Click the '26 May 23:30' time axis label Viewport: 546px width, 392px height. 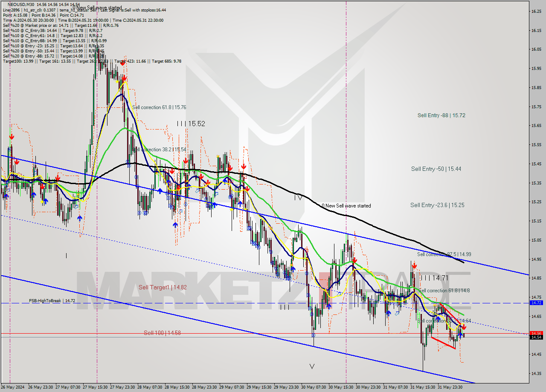pos(41,387)
